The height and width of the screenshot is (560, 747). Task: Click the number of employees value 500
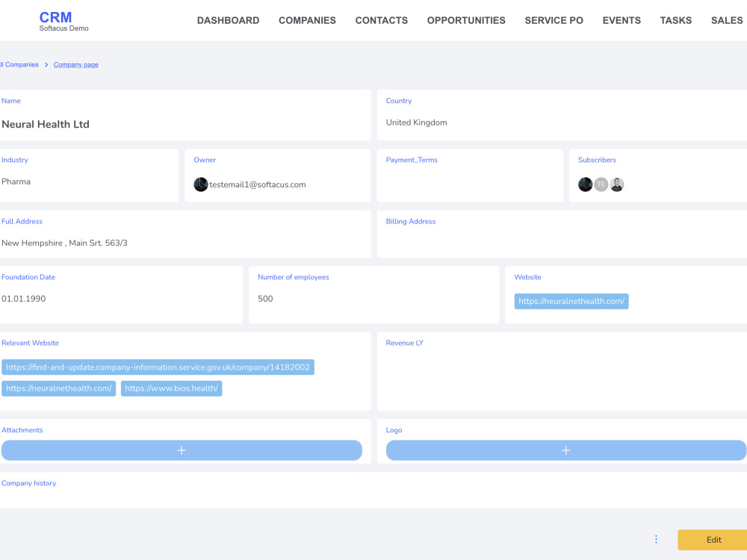click(x=265, y=299)
